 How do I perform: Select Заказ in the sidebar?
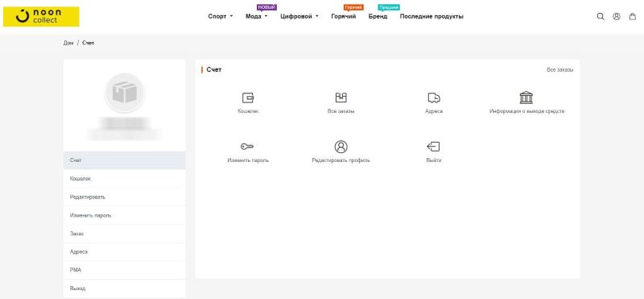pyautogui.click(x=125, y=234)
